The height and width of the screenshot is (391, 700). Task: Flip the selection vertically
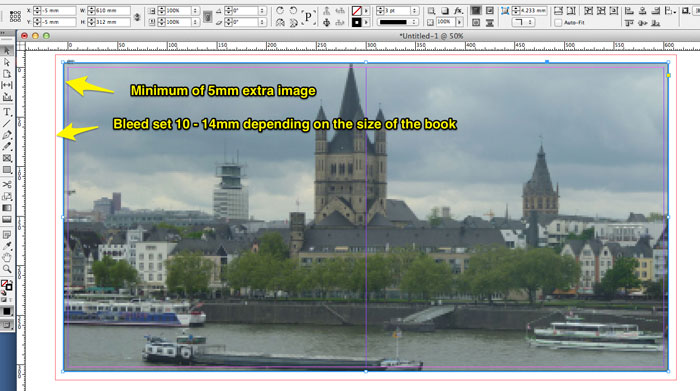293,22
